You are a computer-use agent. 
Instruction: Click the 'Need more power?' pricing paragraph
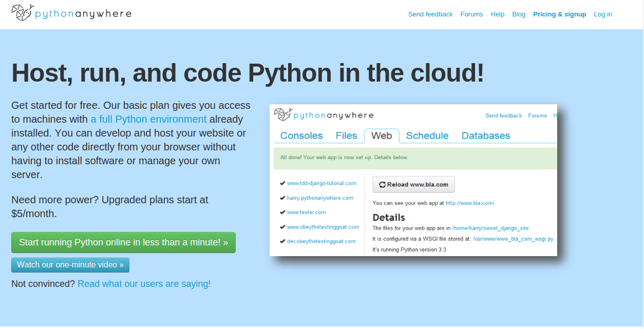[x=110, y=206]
